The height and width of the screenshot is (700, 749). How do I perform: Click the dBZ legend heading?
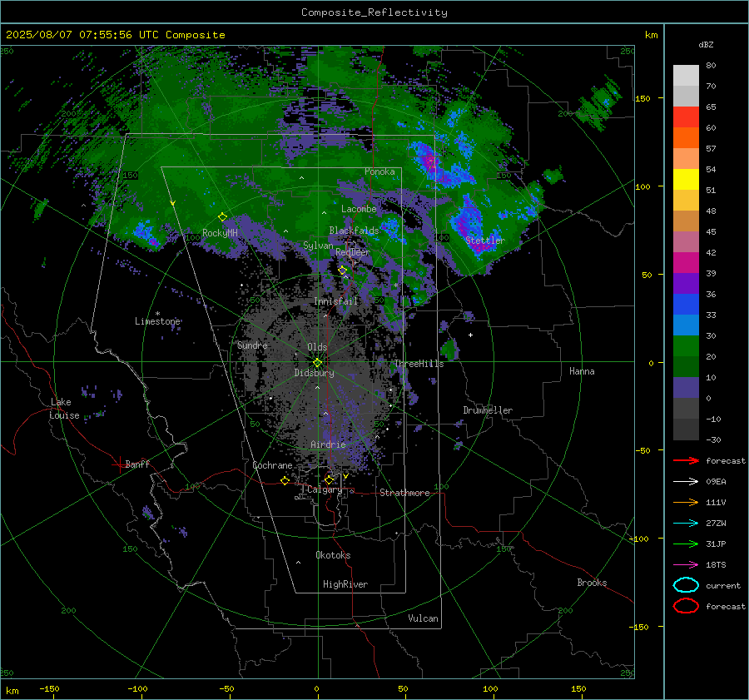click(x=706, y=44)
